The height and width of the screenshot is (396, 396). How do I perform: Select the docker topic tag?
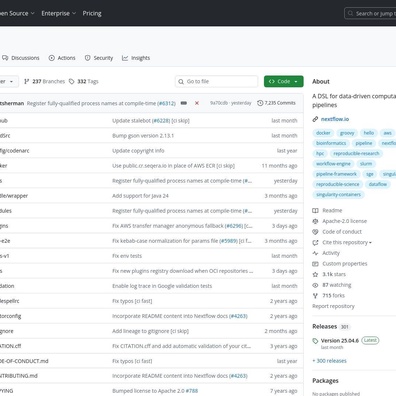click(323, 133)
